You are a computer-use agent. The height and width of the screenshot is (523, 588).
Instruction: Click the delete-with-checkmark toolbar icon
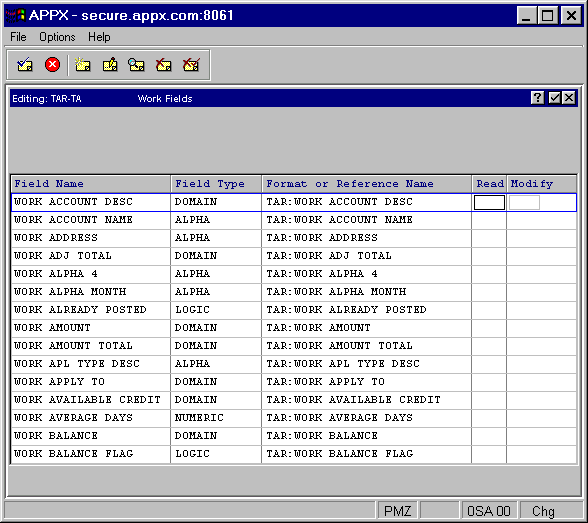pyautogui.click(x=191, y=65)
